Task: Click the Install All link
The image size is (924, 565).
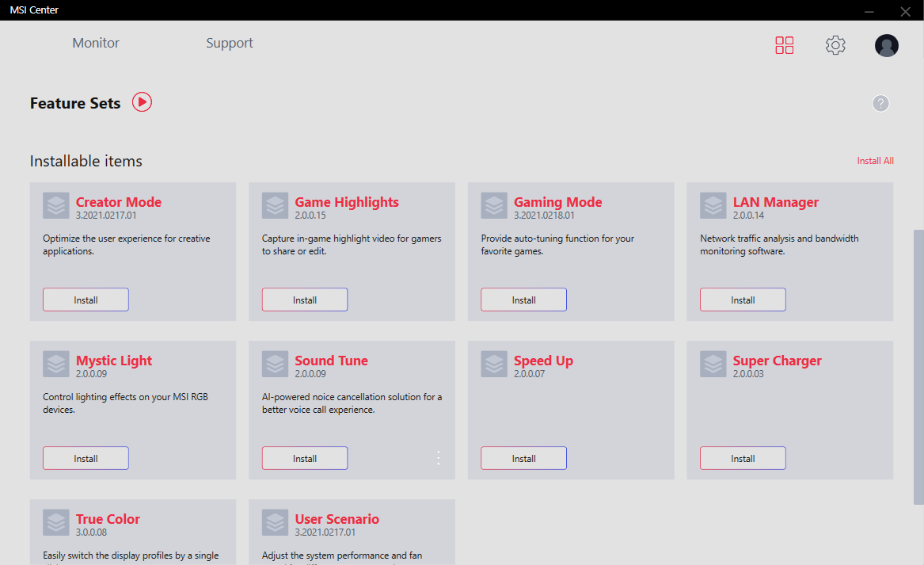Action: tap(875, 161)
